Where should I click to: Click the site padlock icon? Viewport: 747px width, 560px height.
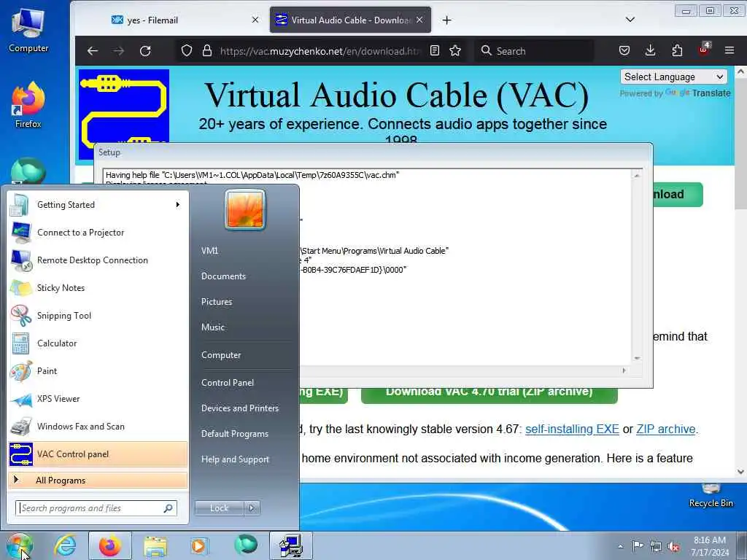pos(206,50)
